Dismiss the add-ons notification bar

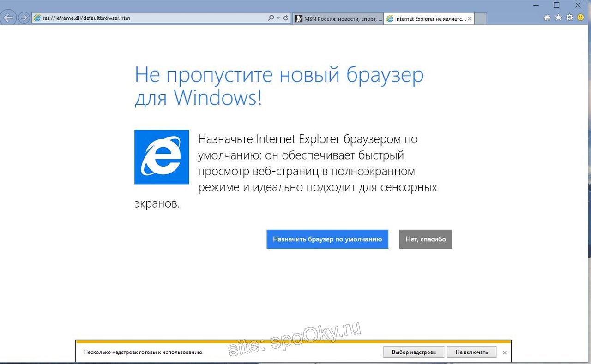505,352
